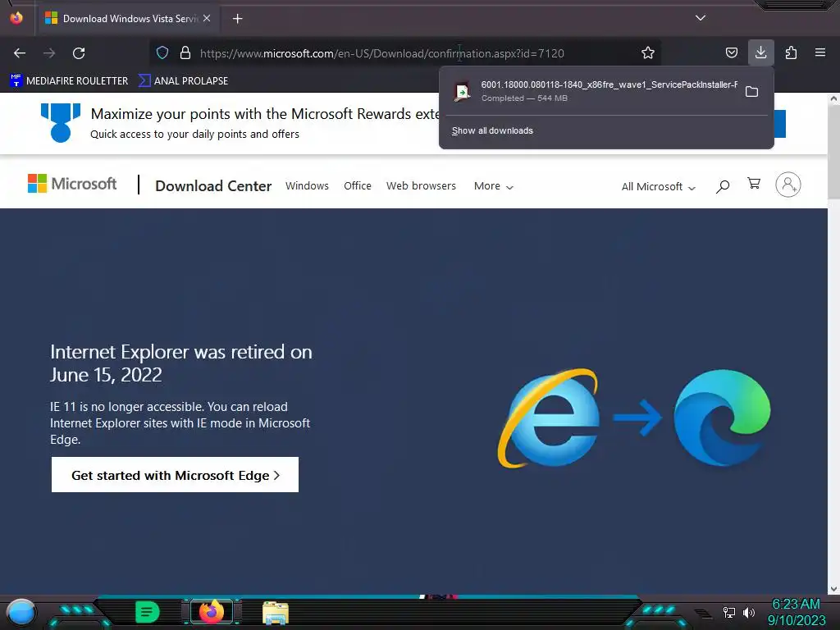The height and width of the screenshot is (630, 840).
Task: Click the sign-in account avatar icon
Action: pos(788,185)
